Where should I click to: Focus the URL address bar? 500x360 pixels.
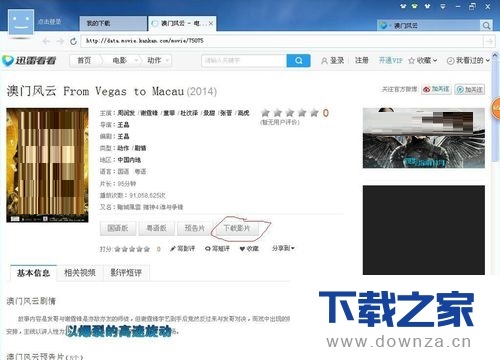(282, 41)
